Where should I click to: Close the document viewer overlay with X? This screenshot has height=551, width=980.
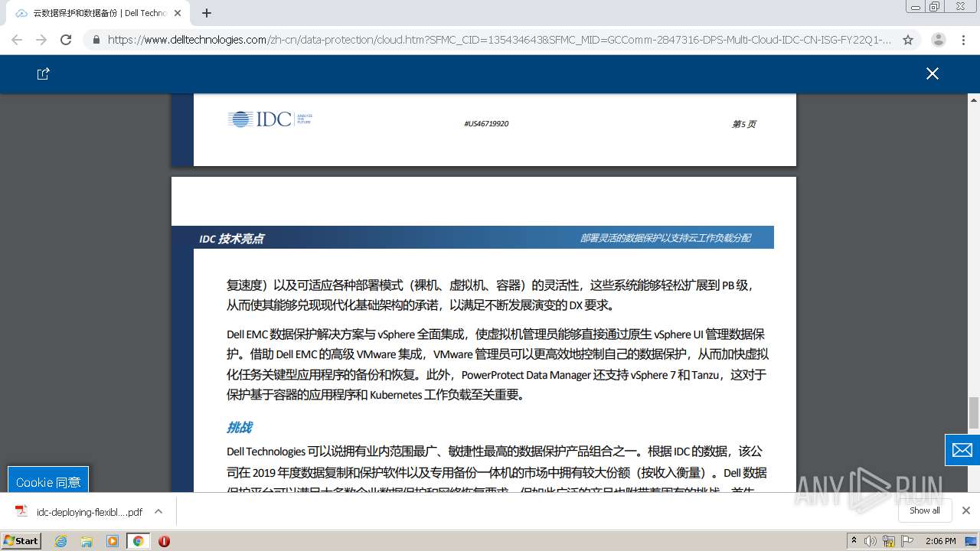932,73
